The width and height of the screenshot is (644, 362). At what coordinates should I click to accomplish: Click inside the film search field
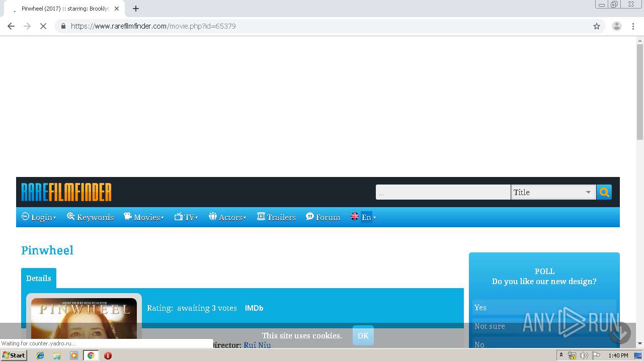tap(443, 192)
